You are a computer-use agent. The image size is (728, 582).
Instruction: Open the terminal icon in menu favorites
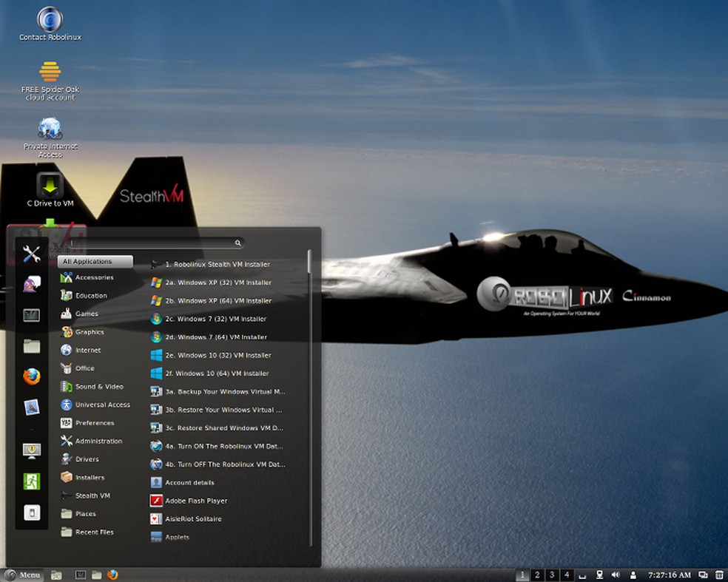[x=32, y=315]
